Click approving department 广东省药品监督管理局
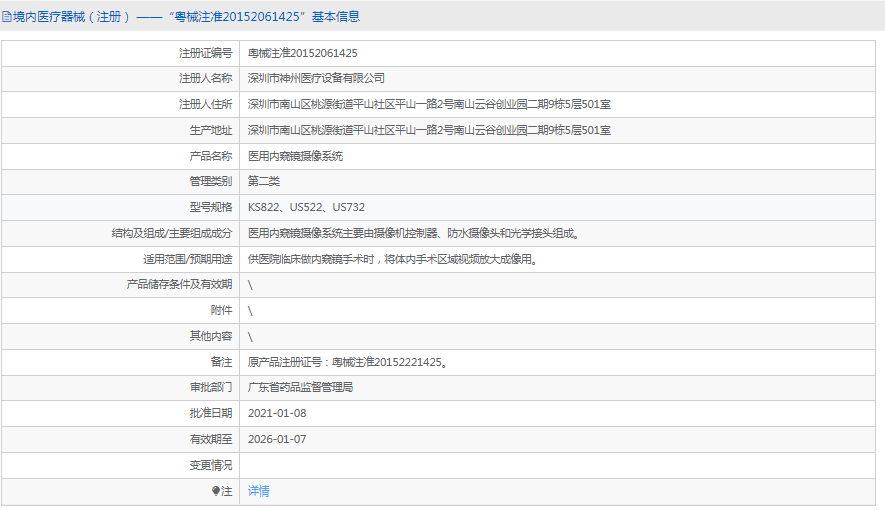This screenshot has width=885, height=511. 300,387
